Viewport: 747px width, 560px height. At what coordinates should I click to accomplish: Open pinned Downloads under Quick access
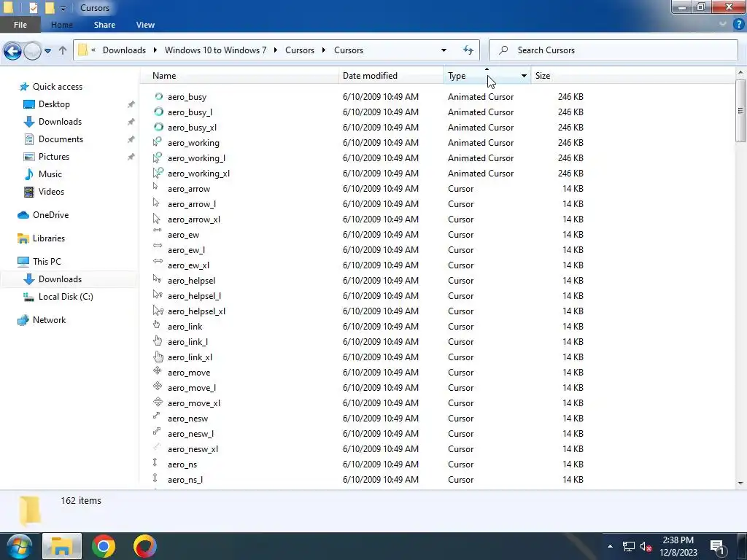pyautogui.click(x=60, y=122)
